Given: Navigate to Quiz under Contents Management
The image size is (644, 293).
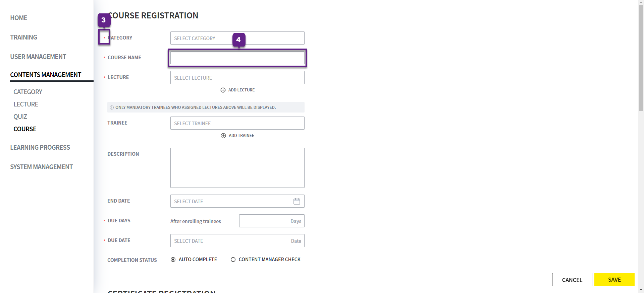Looking at the screenshot, I should 20,117.
